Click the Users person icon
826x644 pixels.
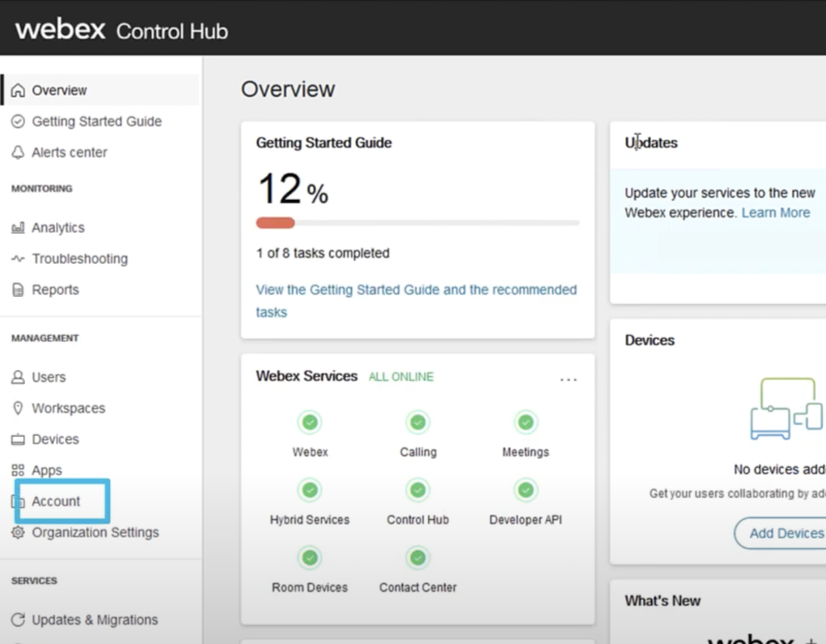pos(18,377)
